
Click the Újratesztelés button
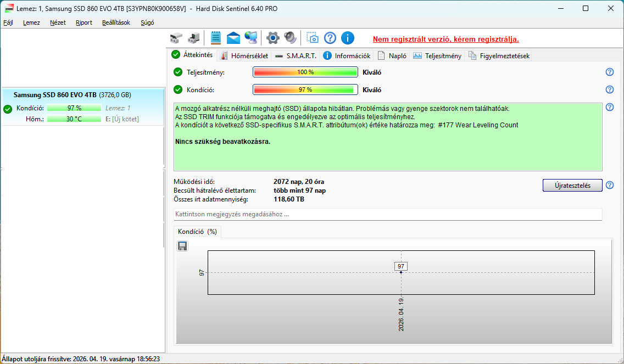click(x=572, y=186)
